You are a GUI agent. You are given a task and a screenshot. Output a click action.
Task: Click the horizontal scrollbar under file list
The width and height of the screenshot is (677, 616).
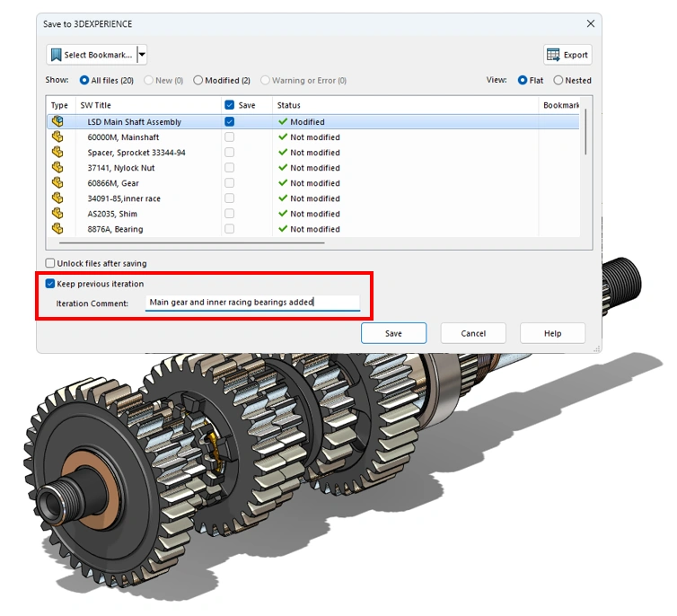point(192,243)
